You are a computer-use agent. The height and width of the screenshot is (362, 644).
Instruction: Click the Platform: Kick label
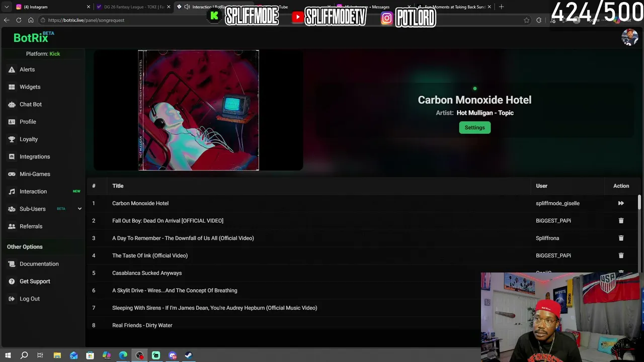(x=43, y=54)
